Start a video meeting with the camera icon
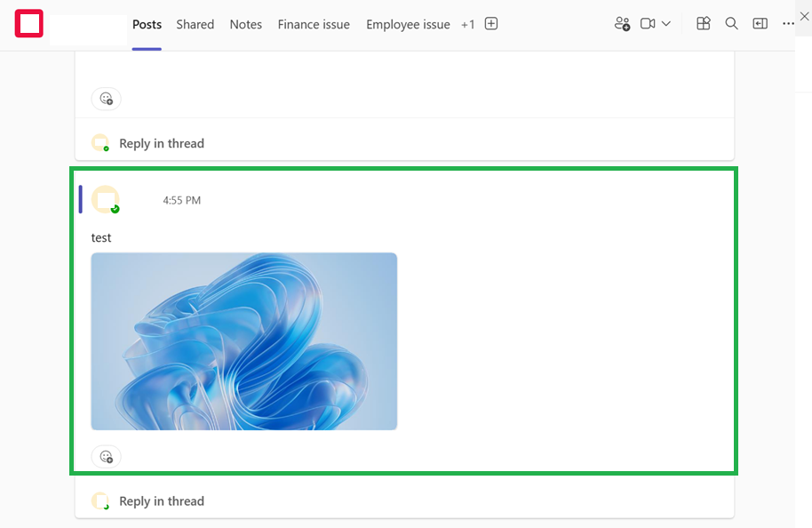Image resolution: width=812 pixels, height=528 pixels. pos(648,24)
